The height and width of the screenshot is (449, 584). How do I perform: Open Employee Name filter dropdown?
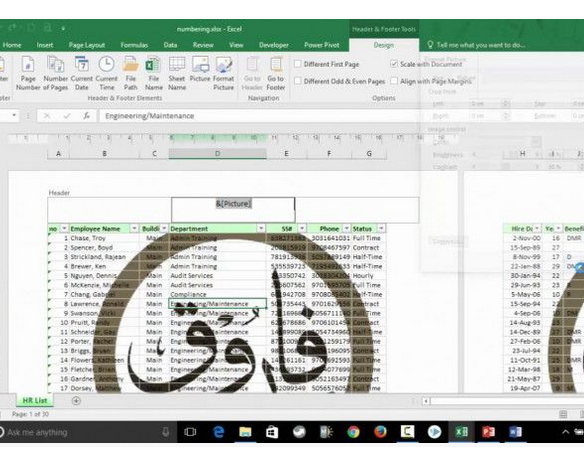click(x=134, y=228)
